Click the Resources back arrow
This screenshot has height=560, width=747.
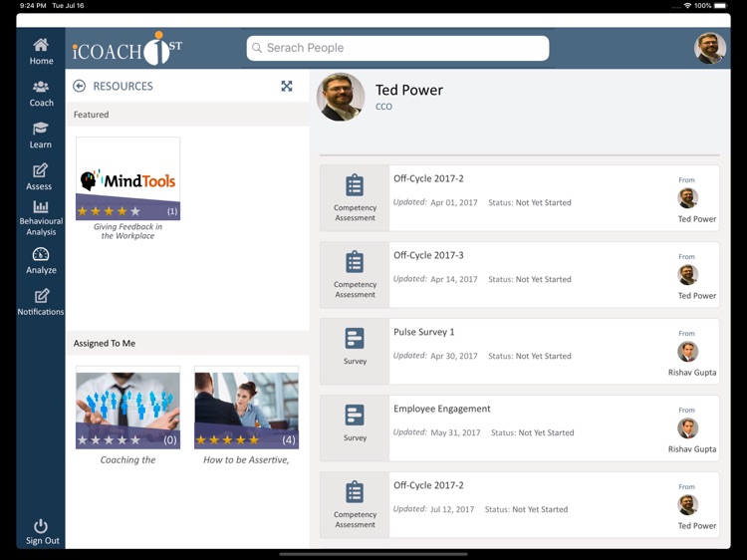[79, 86]
